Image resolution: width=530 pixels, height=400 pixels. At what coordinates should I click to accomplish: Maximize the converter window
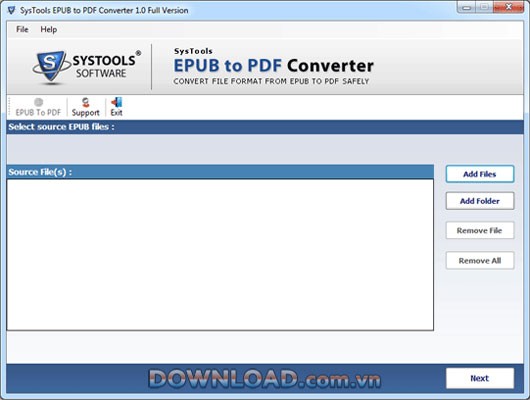point(484,7)
